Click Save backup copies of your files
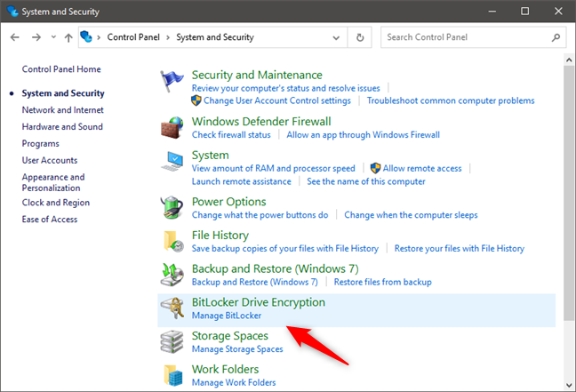576x392 pixels. point(285,248)
